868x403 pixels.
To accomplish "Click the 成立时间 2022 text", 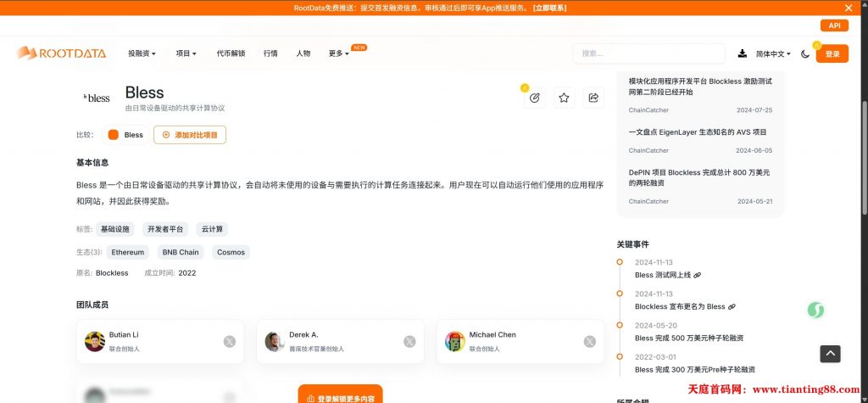I will click(x=170, y=272).
